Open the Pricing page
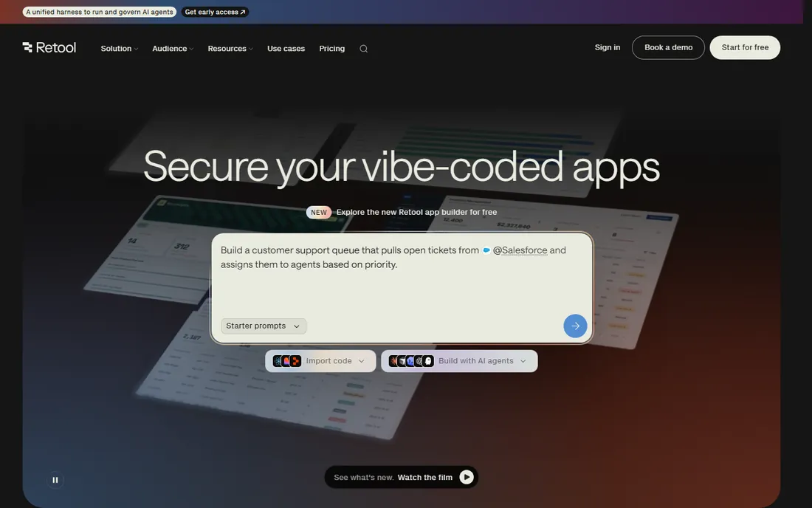This screenshot has width=812, height=508. [332, 49]
